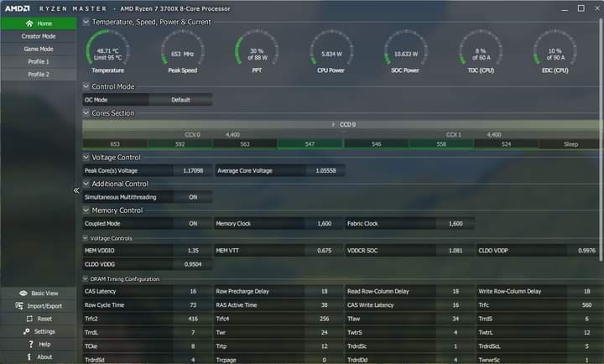Open Profile 1

(x=39, y=61)
